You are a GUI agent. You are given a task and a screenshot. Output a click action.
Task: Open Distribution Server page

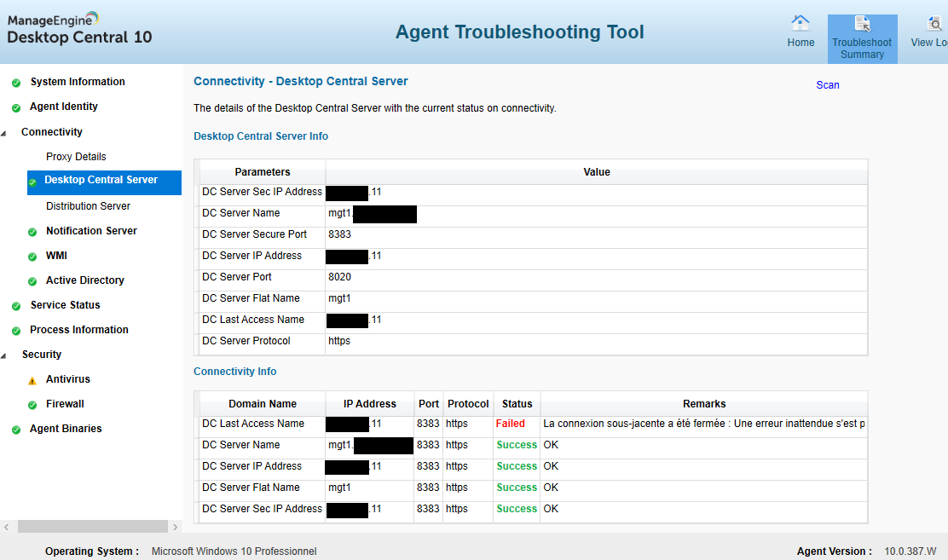tap(88, 206)
